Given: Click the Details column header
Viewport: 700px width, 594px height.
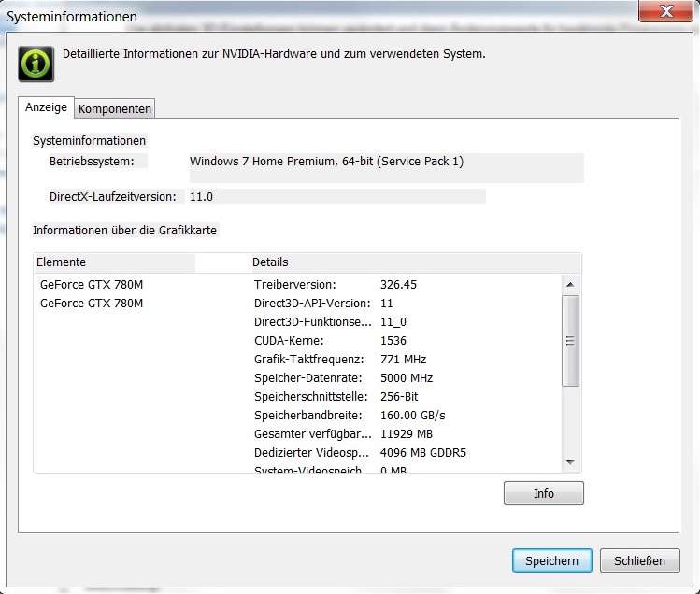Looking at the screenshot, I should [415, 262].
